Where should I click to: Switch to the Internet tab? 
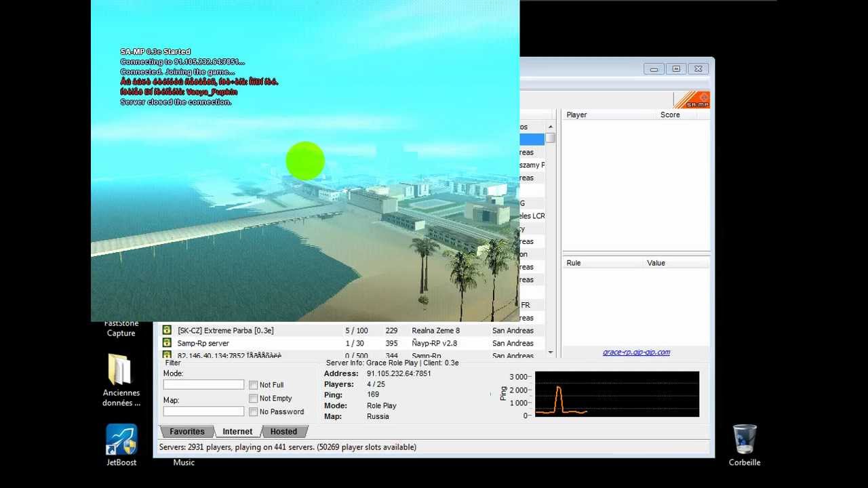click(237, 432)
